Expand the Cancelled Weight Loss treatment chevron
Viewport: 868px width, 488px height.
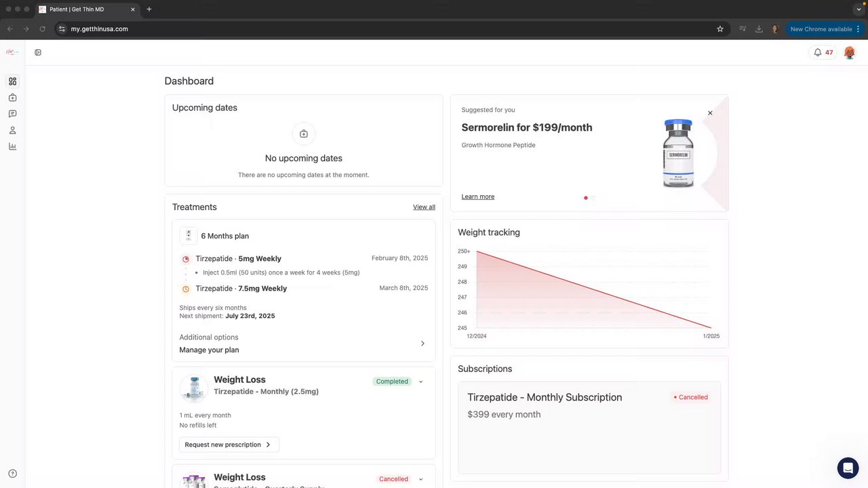(420, 479)
